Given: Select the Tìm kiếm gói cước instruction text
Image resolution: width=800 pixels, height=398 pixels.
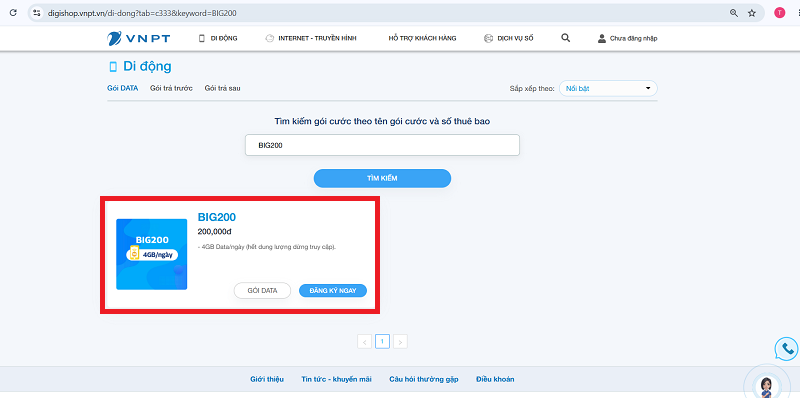Looking at the screenshot, I should pyautogui.click(x=383, y=121).
